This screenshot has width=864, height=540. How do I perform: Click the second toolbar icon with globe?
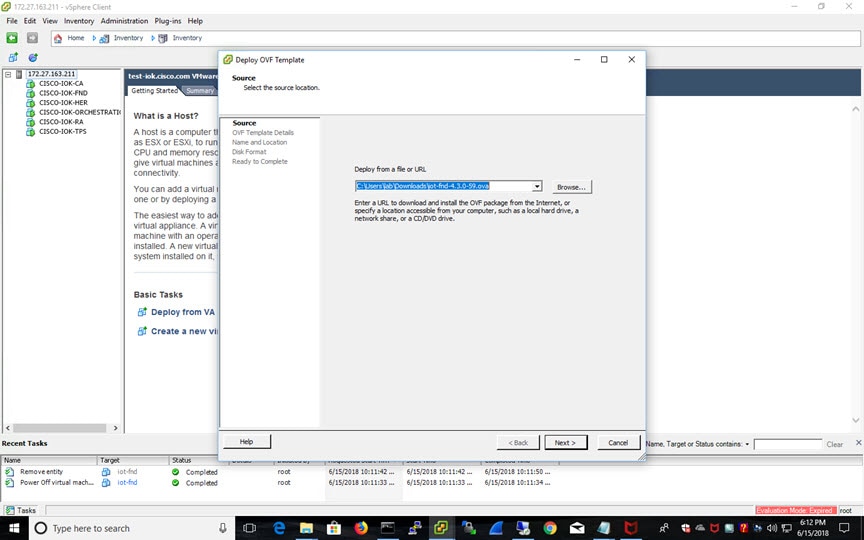tap(33, 57)
